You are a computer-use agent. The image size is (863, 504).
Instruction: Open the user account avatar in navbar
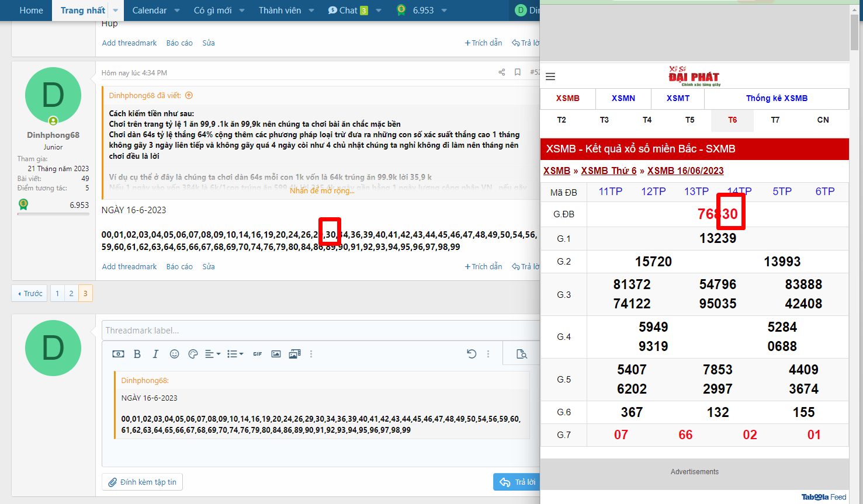[x=521, y=11]
